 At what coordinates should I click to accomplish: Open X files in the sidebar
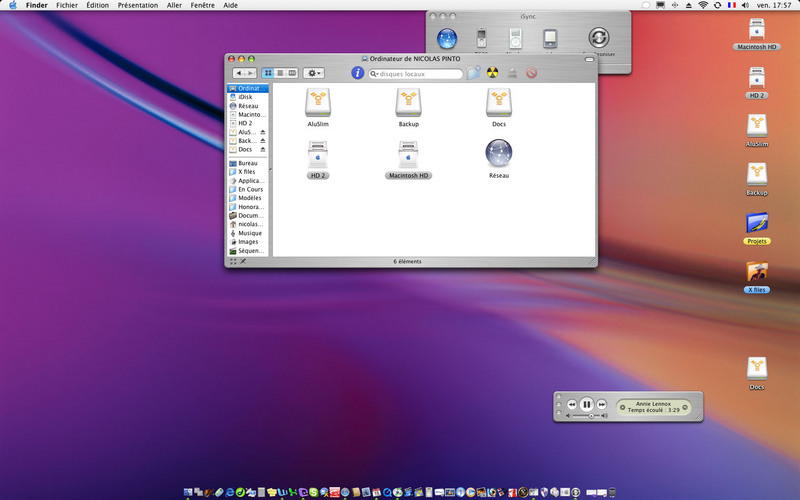[x=247, y=172]
